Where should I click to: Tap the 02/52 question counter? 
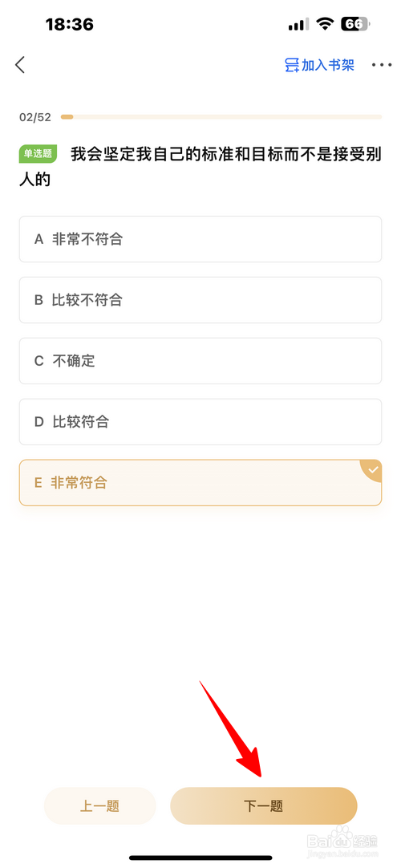point(34,117)
